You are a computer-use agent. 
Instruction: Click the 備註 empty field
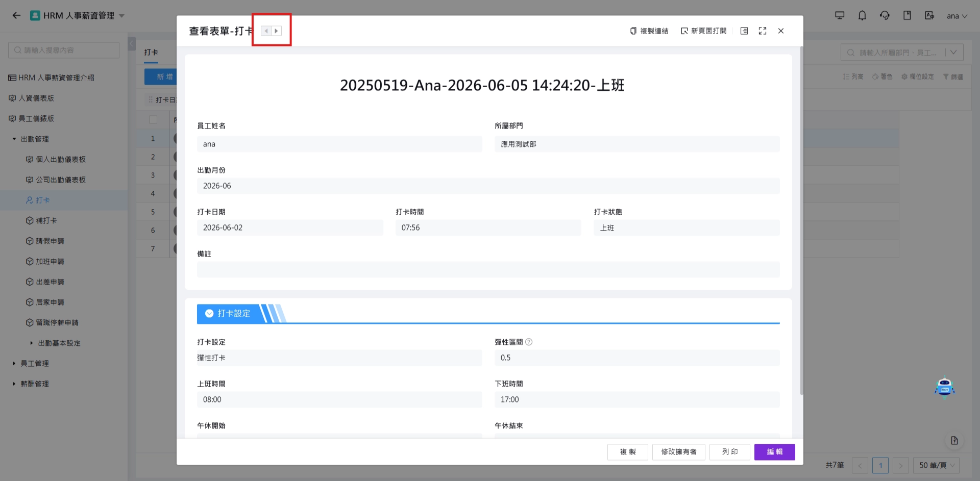(488, 269)
